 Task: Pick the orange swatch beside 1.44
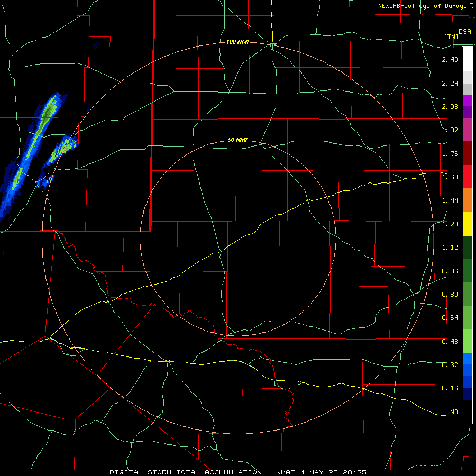tap(468, 200)
